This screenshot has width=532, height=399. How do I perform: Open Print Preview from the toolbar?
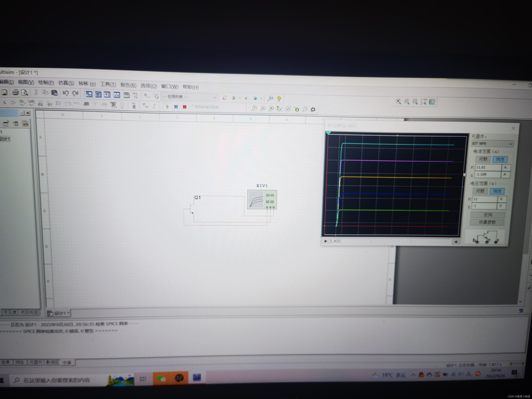[x=25, y=93]
